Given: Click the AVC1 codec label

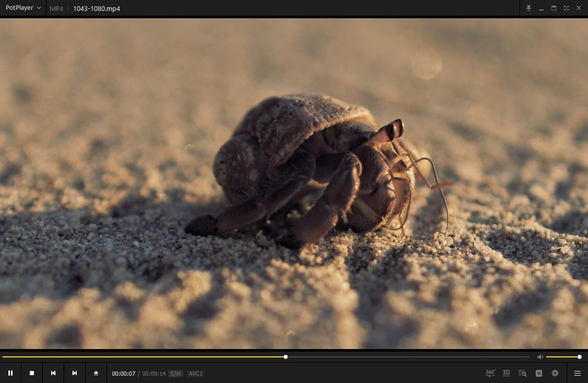Looking at the screenshot, I should coord(195,374).
